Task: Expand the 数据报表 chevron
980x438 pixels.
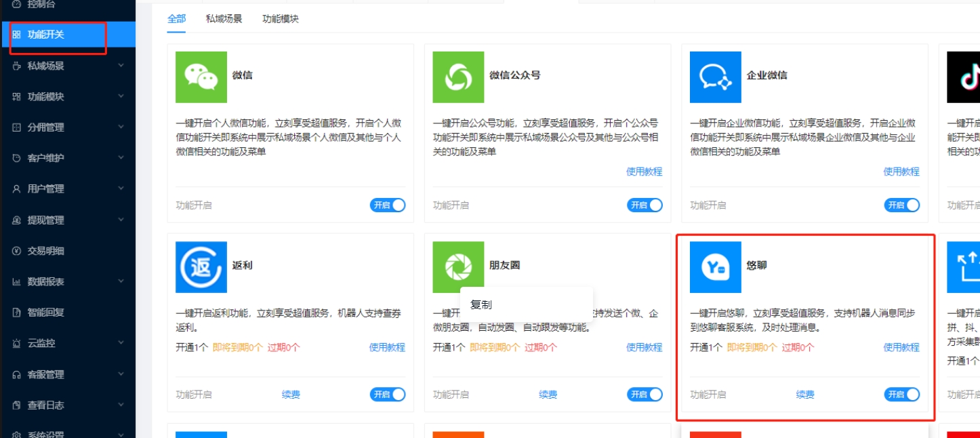Action: pyautogui.click(x=121, y=281)
